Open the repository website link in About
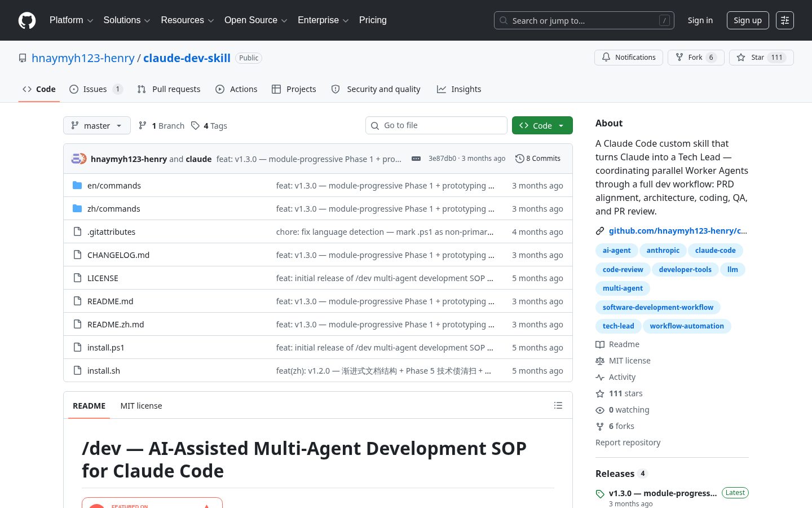 pos(678,231)
